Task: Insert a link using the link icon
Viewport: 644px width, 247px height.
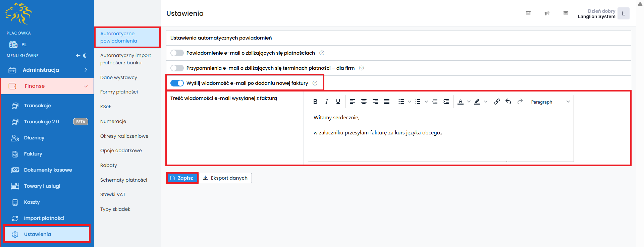Action: 497,102
